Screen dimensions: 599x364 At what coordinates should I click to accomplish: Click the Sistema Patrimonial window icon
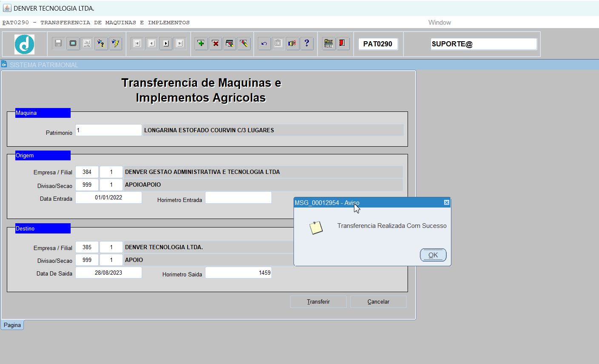pyautogui.click(x=4, y=65)
